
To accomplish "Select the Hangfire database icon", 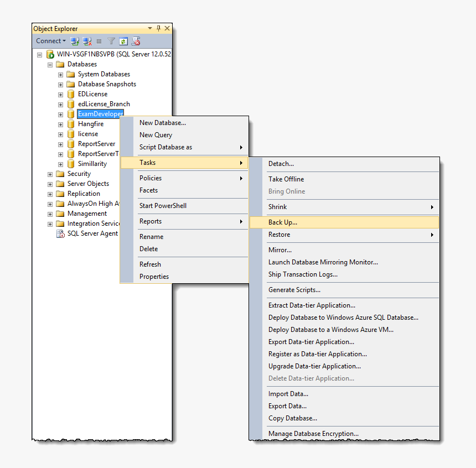I will (x=70, y=123).
